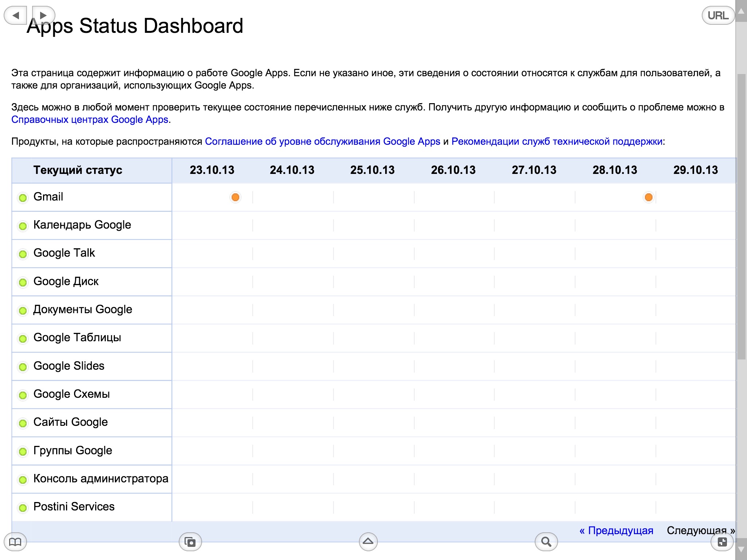Click the green status dot next to Gmail
Image resolution: width=747 pixels, height=560 pixels.
pos(23,198)
